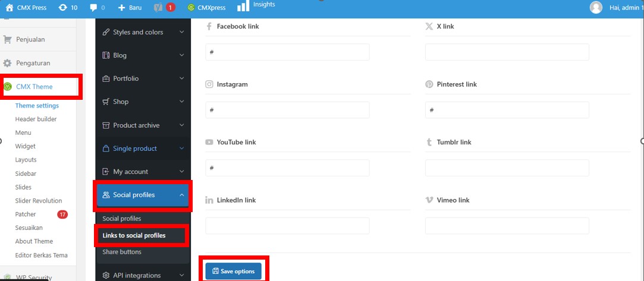Screen dimensions: 644x281
Task: Click the Single product bag icon
Action: [106, 149]
